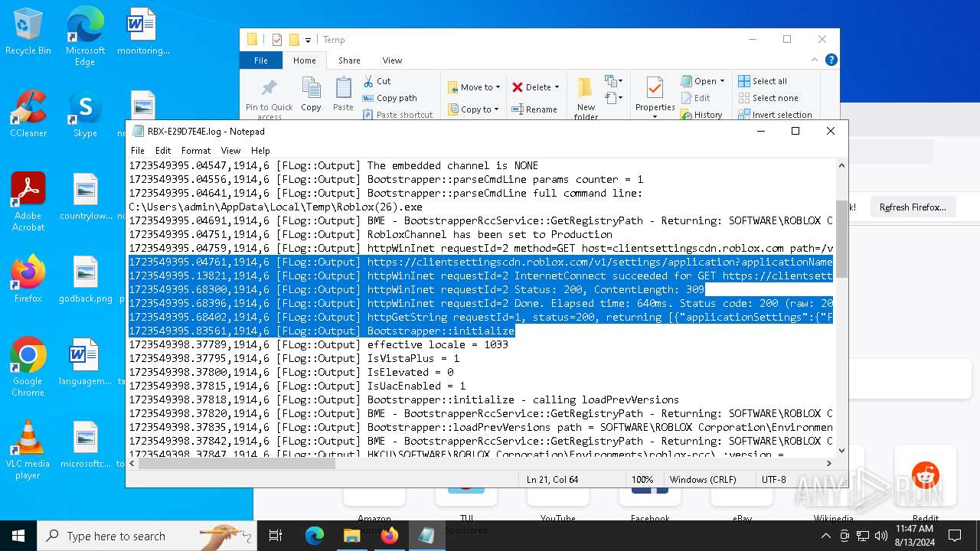
Task: Click the Properties checkmark icon
Action: tap(655, 88)
